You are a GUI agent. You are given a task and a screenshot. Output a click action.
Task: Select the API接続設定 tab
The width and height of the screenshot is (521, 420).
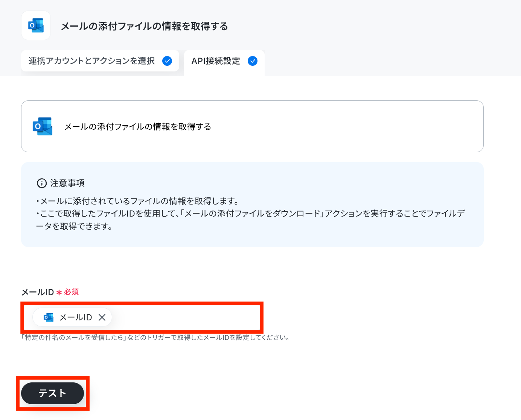[224, 63]
